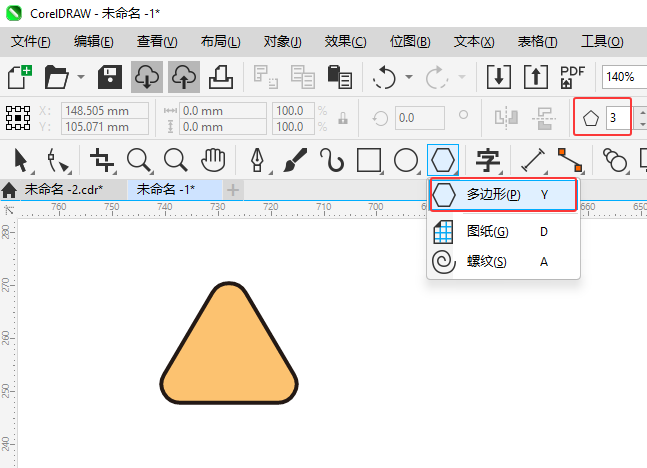This screenshot has height=468, width=647.
Task: Expand the Open dropdown arrow
Action: [81, 77]
